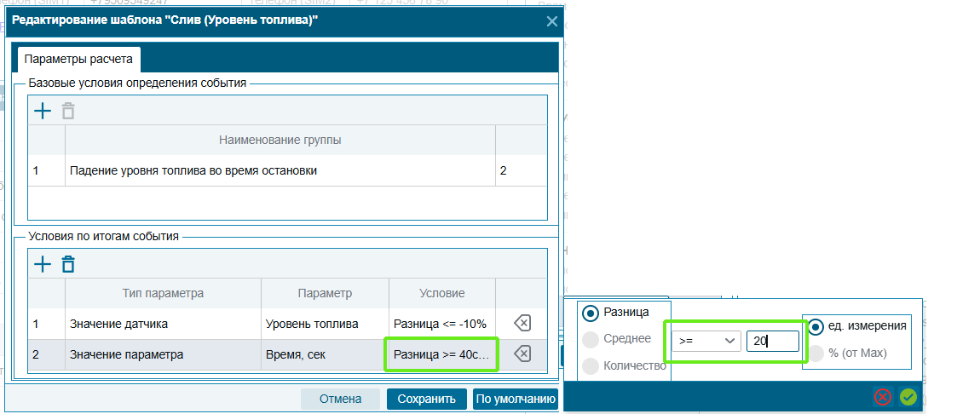Click the 'Сохранить' button
980x414 pixels.
426,399
